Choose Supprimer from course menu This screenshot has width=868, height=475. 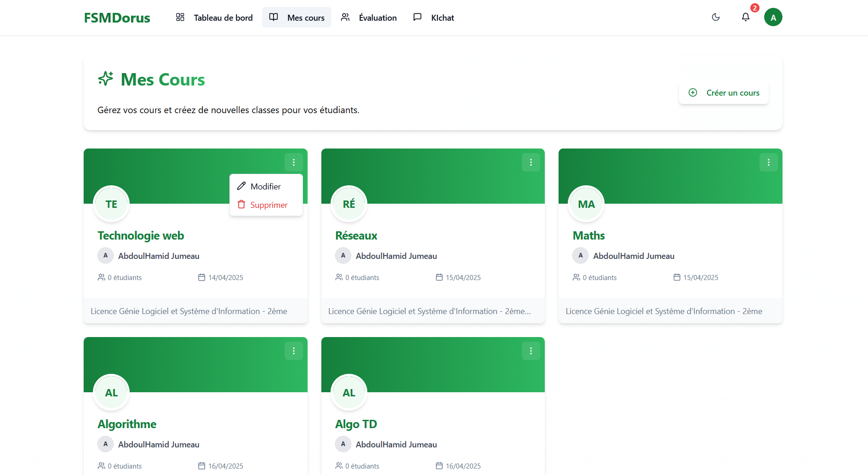[268, 205]
